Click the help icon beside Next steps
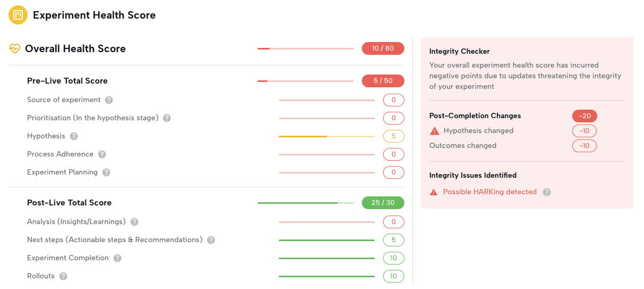 coord(211,240)
